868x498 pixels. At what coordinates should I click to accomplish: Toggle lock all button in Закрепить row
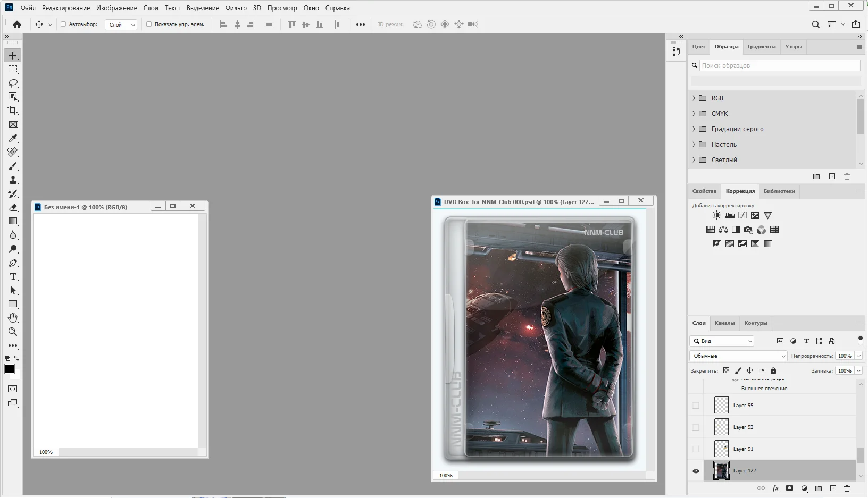coord(773,370)
